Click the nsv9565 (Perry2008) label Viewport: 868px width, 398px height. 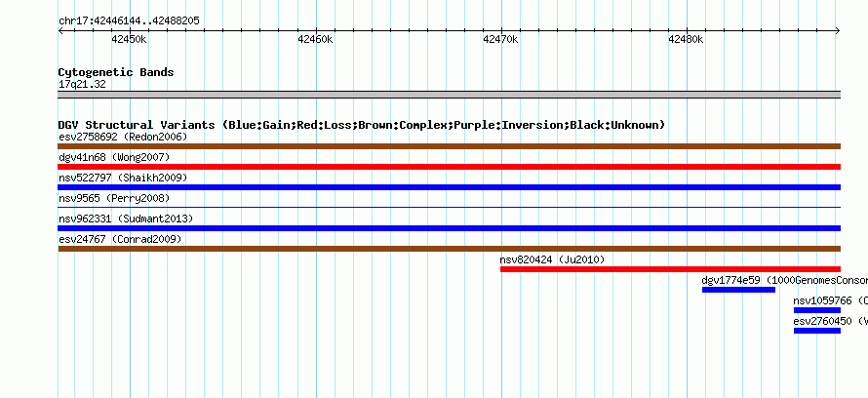pyautogui.click(x=114, y=198)
